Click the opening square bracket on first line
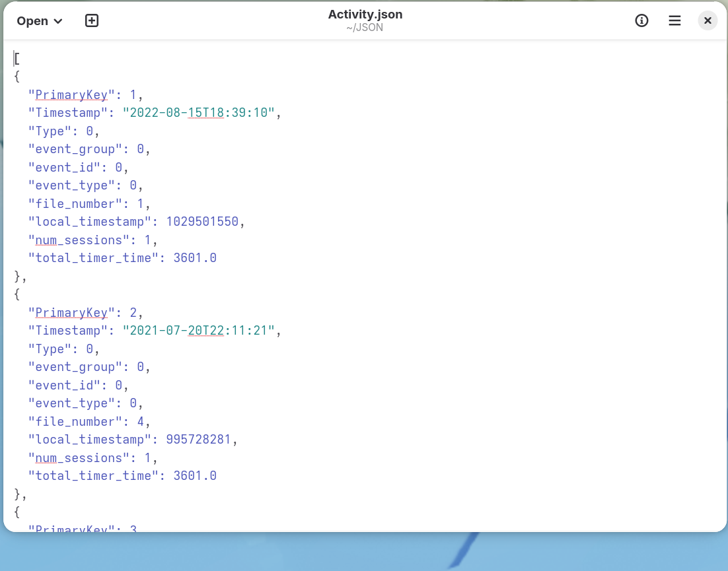The width and height of the screenshot is (728, 571). click(17, 59)
